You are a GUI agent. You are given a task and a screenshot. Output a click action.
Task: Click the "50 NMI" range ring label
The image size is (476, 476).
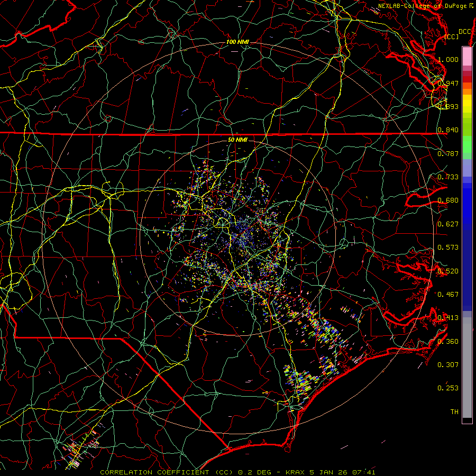[x=237, y=140]
